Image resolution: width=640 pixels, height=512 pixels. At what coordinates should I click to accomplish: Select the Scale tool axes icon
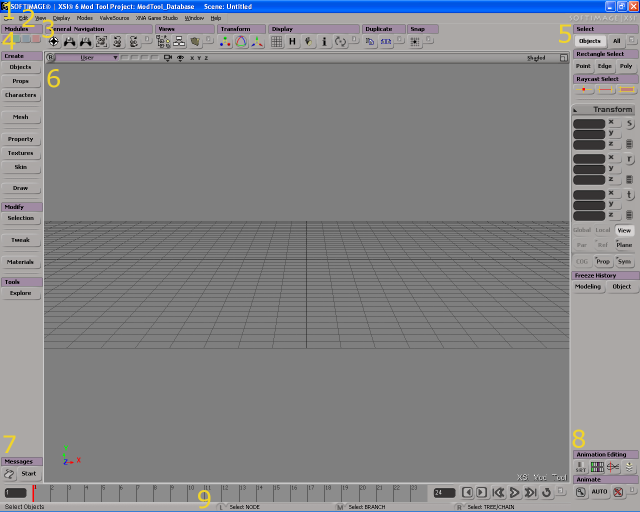click(257, 42)
